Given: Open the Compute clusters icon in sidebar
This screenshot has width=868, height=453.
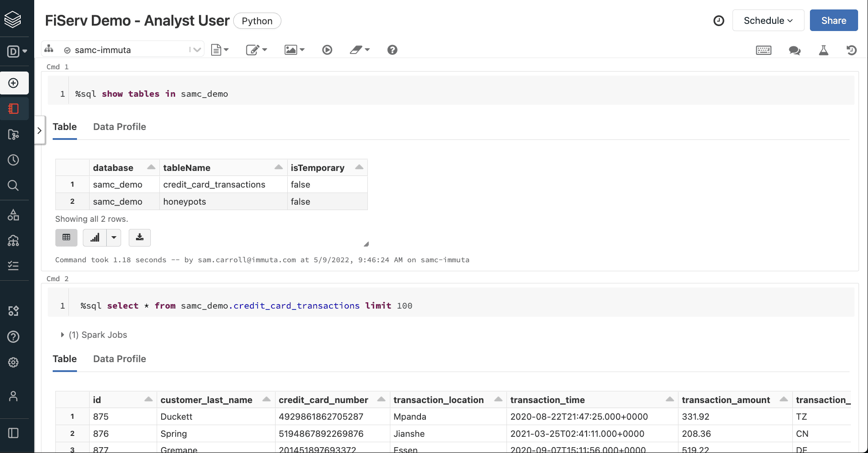Looking at the screenshot, I should coord(14,241).
